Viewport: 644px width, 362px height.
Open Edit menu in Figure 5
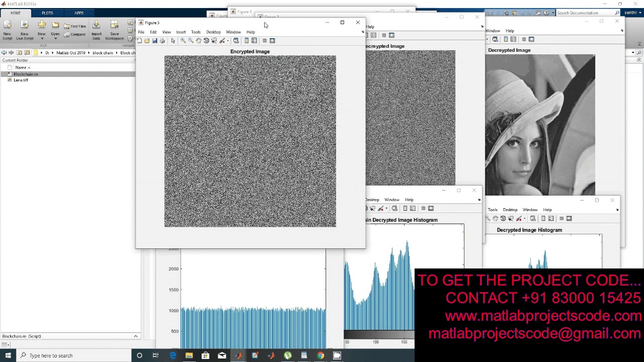153,32
